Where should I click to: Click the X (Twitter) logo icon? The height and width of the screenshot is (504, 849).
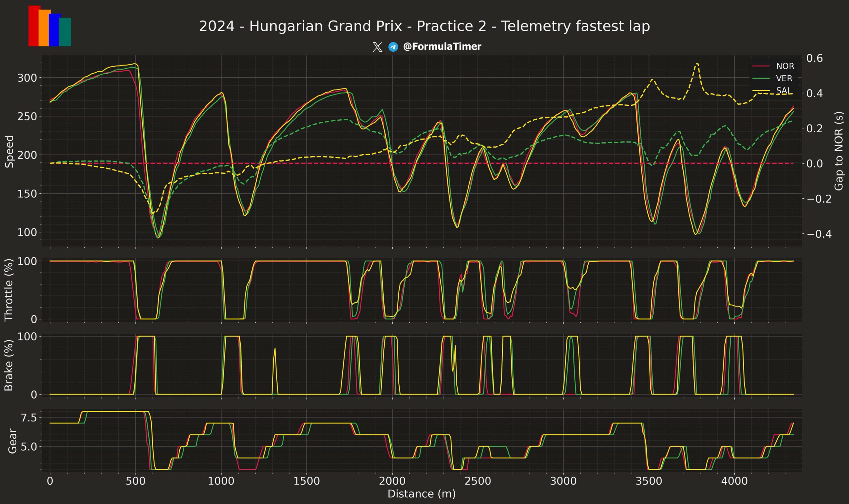click(x=377, y=47)
